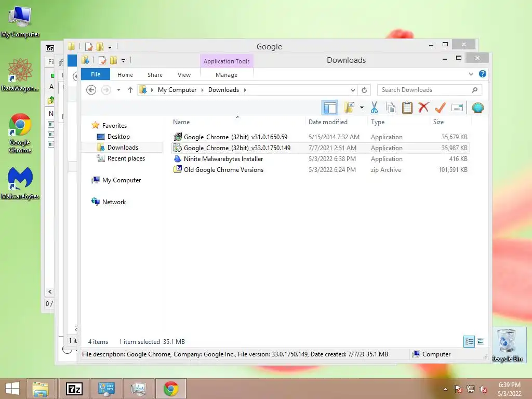
Task: Click Favorites in the navigation pane
Action: (114, 126)
